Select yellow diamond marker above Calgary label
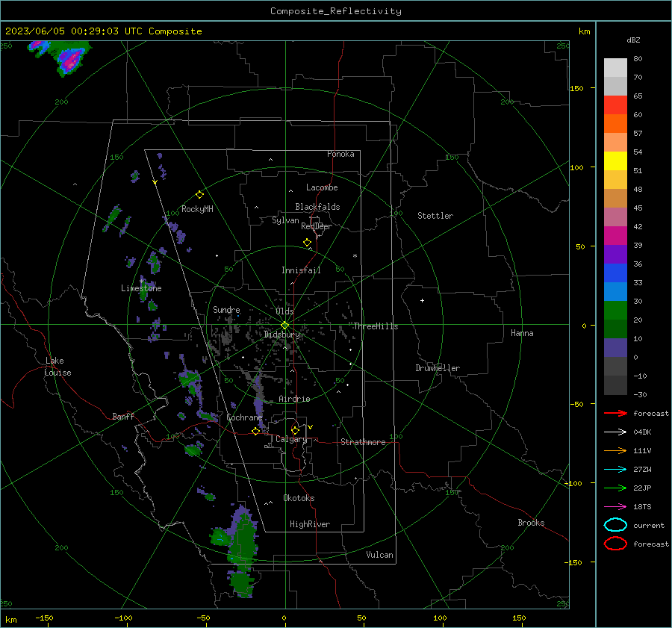The height and width of the screenshot is (628, 672). tap(295, 430)
